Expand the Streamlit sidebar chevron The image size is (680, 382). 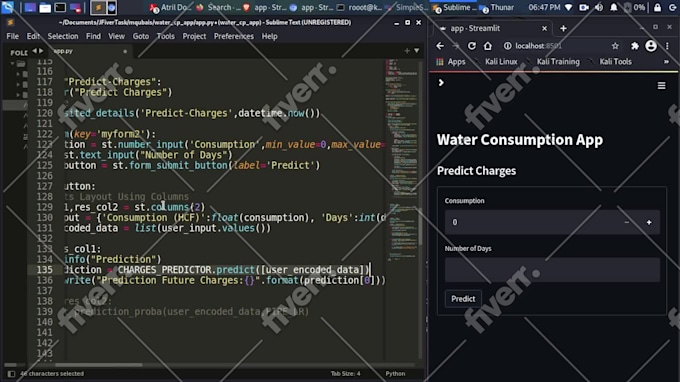[441, 82]
